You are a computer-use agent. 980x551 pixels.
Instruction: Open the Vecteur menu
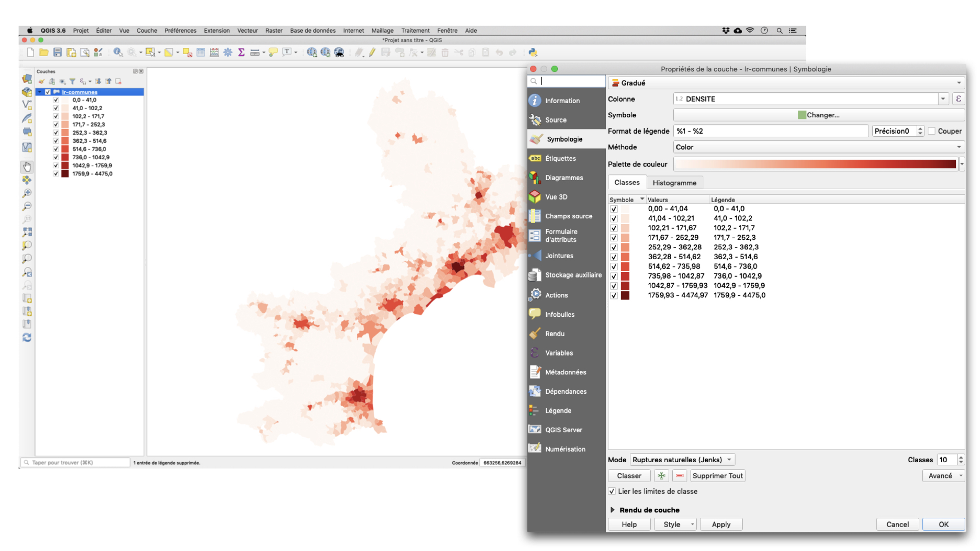(x=248, y=31)
